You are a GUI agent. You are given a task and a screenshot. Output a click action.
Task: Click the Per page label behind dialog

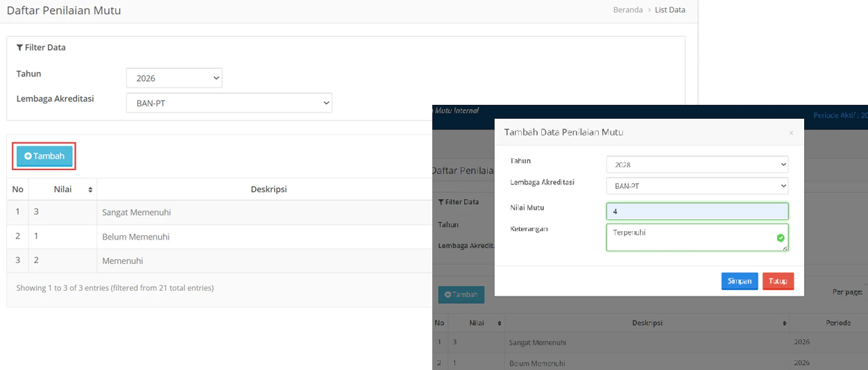pos(848,292)
